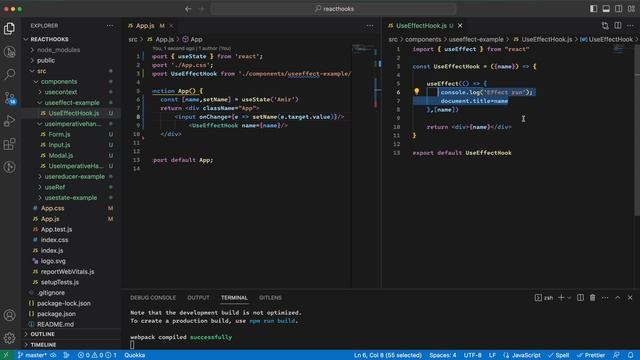Screen dimensions: 640x360
Task: Close the UseEffectHook.js tab
Action: (460, 26)
